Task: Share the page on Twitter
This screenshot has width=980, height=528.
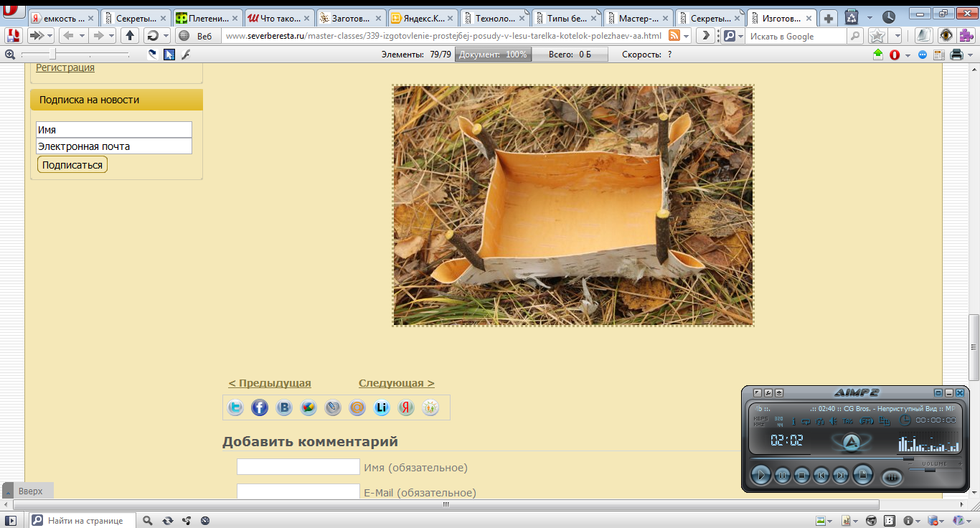Action: pos(235,407)
